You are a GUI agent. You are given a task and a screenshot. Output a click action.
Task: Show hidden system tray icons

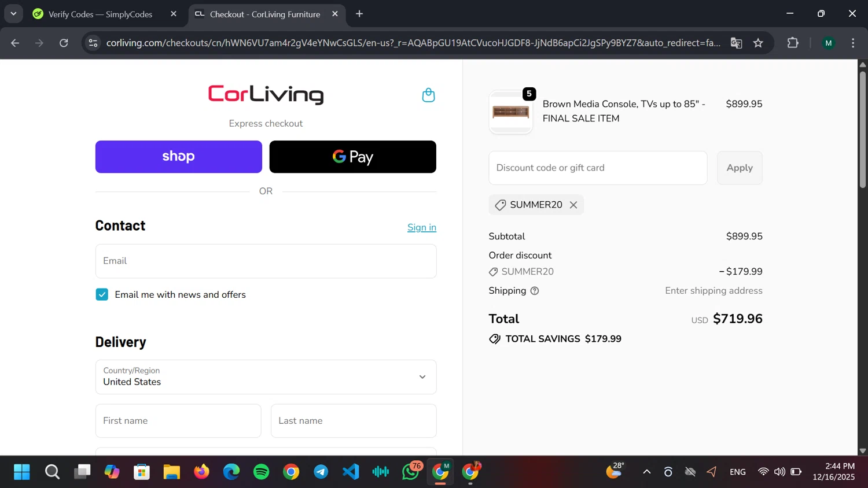(647, 472)
